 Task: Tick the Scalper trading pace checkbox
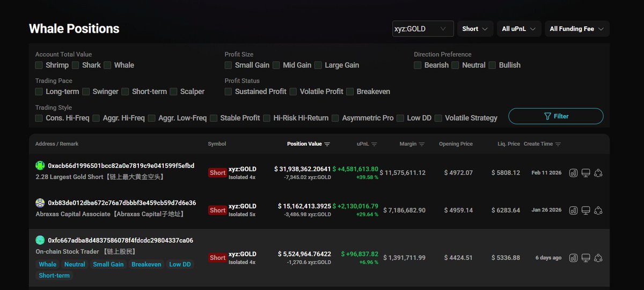pyautogui.click(x=173, y=92)
